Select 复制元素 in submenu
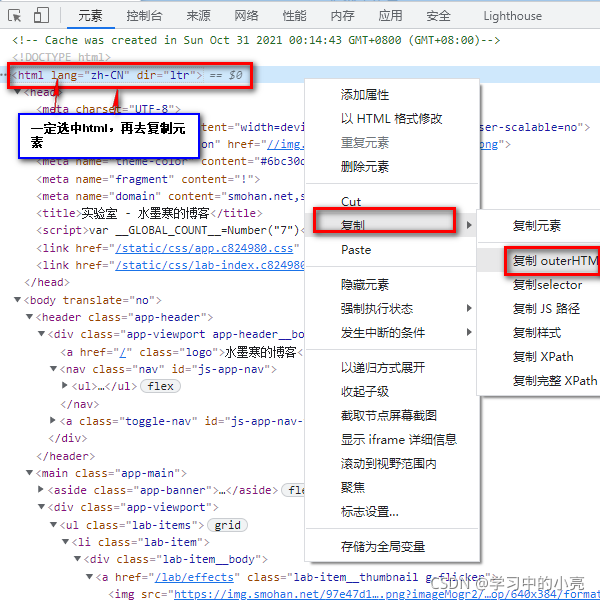This screenshot has height=600, width=600. (x=536, y=226)
